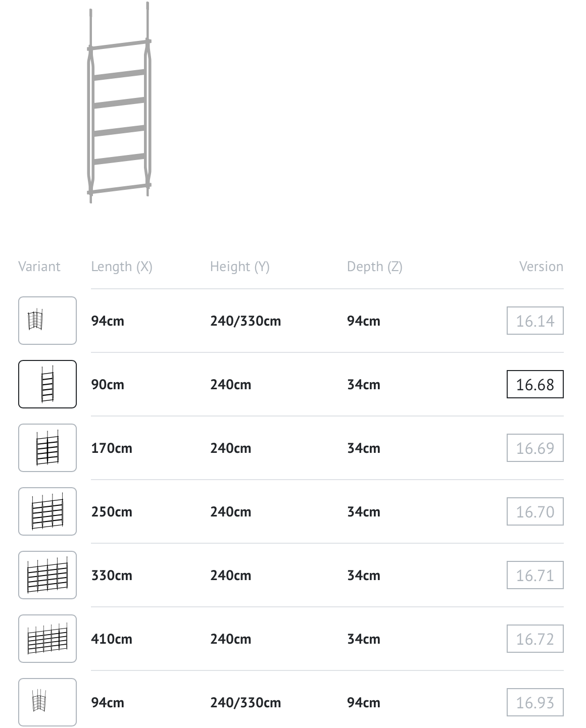
Task: Select the four-bay 330cm shelf variant icon
Action: pos(47,575)
